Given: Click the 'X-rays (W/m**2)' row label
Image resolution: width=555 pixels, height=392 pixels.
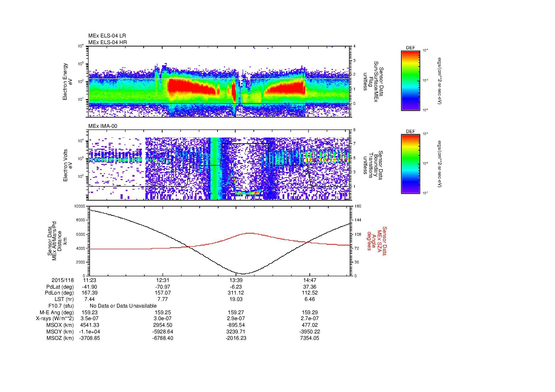Looking at the screenshot, I should point(55,318).
